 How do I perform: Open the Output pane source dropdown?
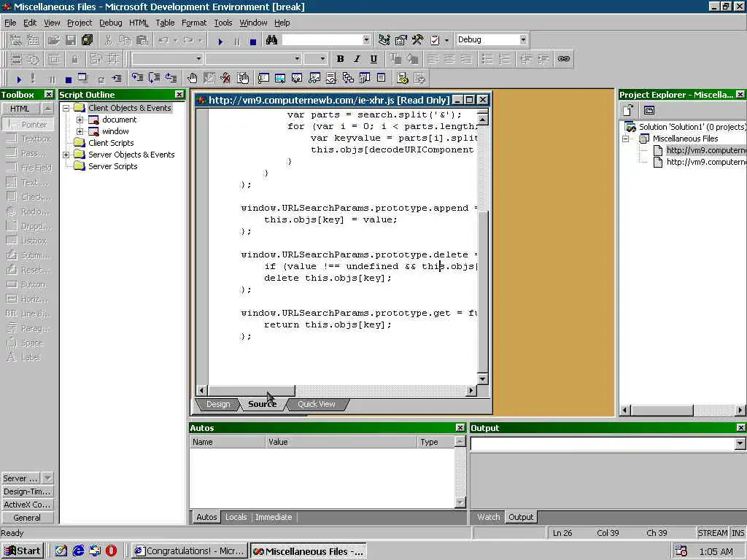740,443
